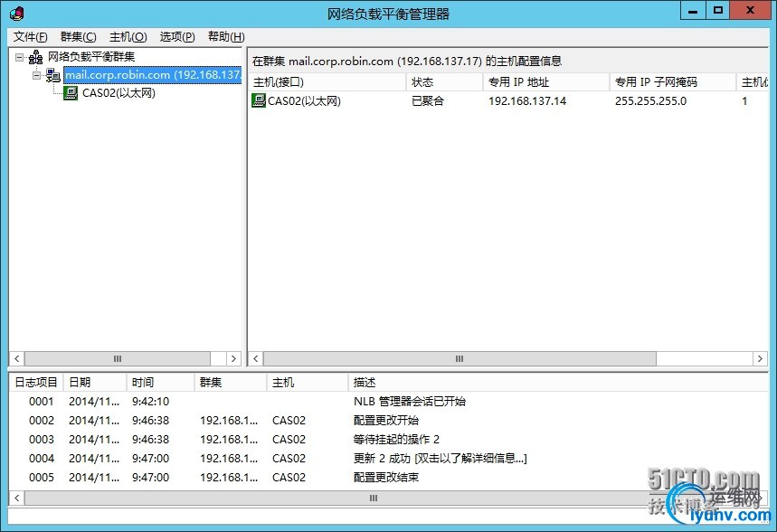Click the cluster icon beside mail.corp.robin.com

[x=52, y=75]
